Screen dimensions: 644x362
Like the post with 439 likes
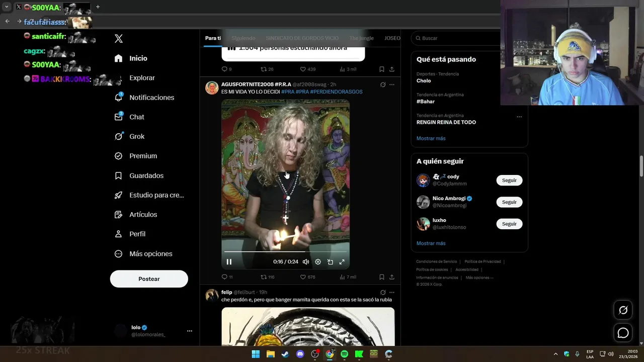[x=307, y=69]
